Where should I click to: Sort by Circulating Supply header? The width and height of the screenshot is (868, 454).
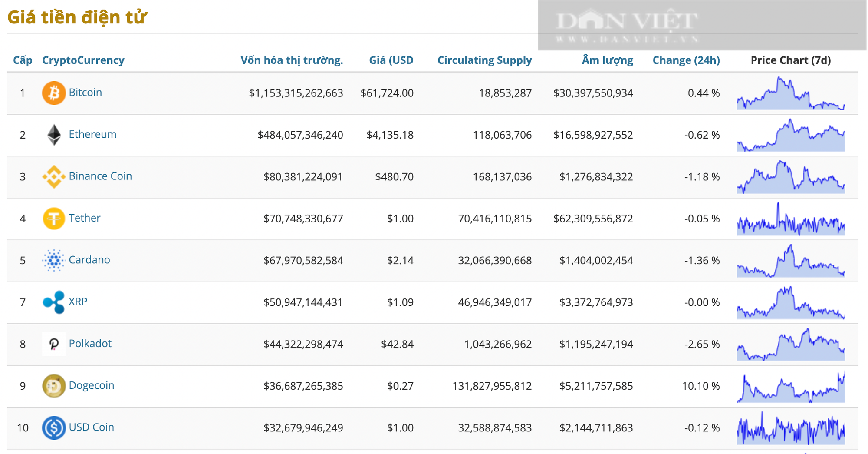coord(484,60)
